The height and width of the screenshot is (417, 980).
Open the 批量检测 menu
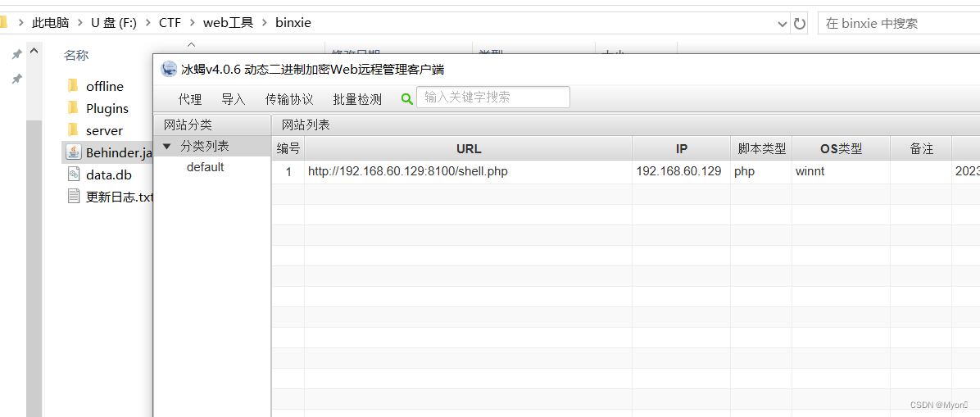tap(357, 99)
